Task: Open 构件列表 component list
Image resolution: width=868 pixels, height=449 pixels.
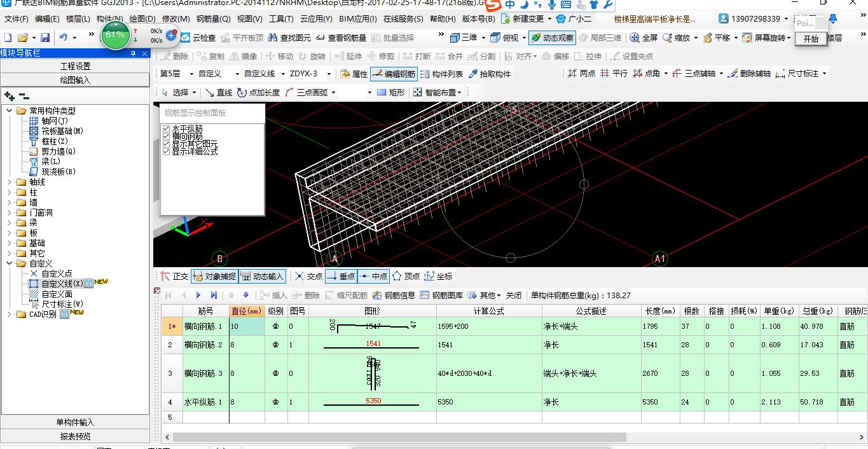Action: (x=441, y=74)
